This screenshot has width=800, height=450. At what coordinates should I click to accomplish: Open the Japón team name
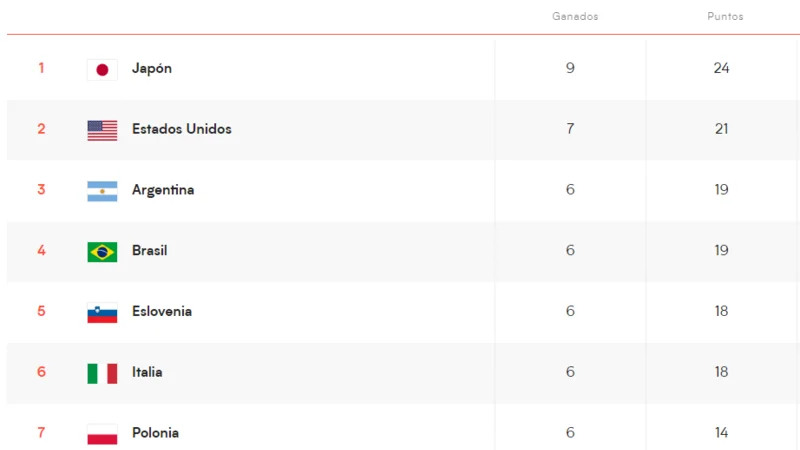point(152,68)
